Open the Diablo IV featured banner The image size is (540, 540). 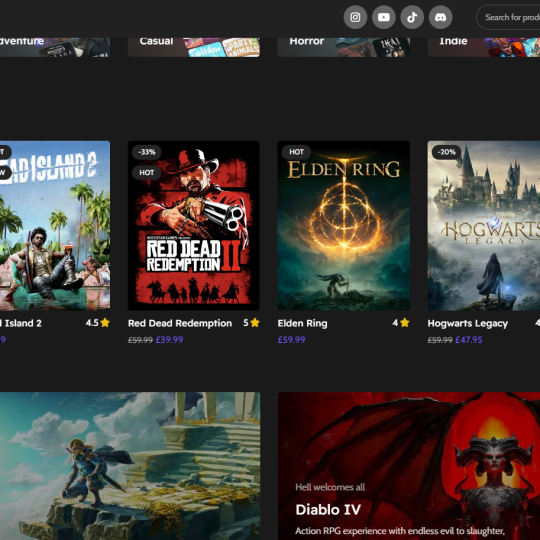[x=409, y=466]
